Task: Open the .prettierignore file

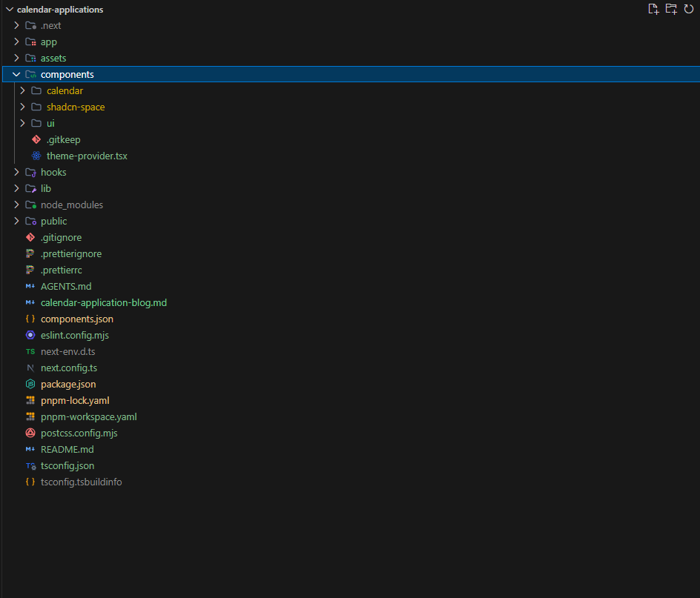Action: point(71,253)
